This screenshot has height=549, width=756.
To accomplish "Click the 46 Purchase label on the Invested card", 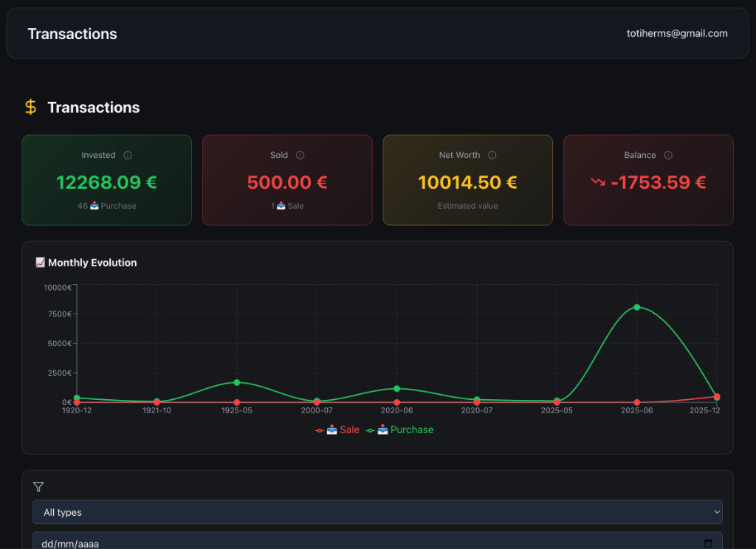I will [106, 206].
